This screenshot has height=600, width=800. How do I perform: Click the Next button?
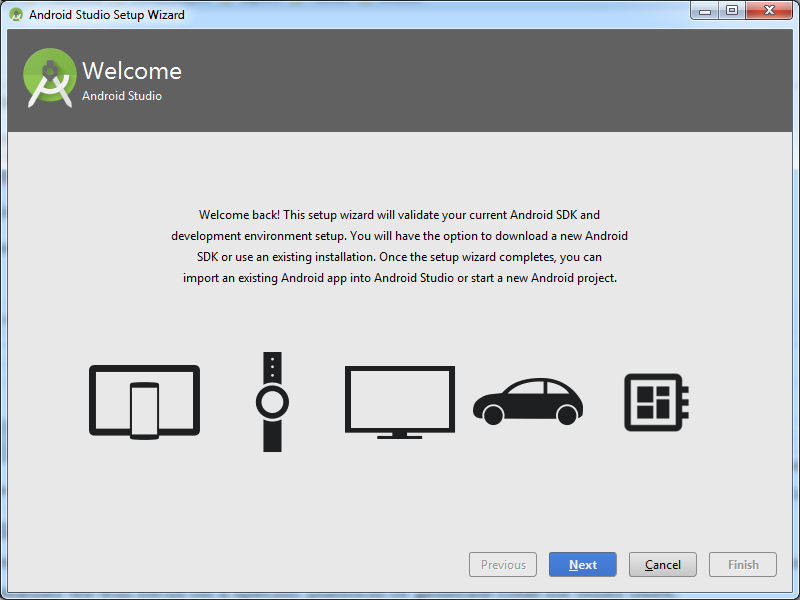coord(583,564)
